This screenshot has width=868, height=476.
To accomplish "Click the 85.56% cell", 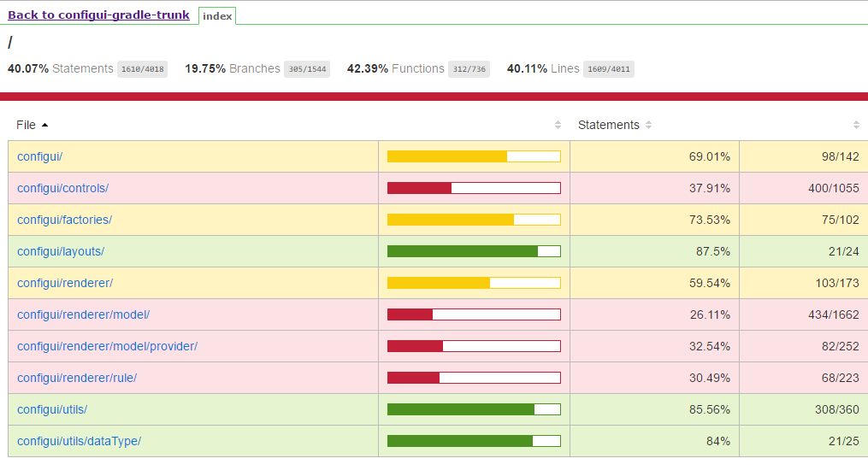I will [654, 409].
